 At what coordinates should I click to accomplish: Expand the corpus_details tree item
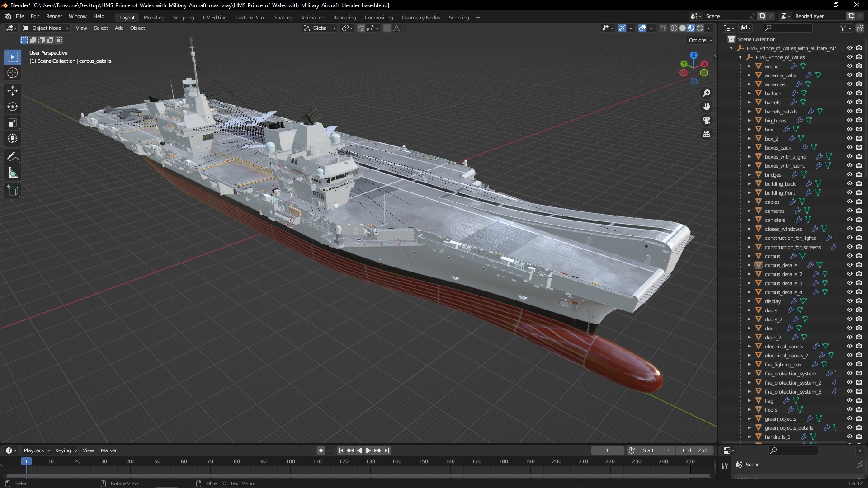click(749, 265)
